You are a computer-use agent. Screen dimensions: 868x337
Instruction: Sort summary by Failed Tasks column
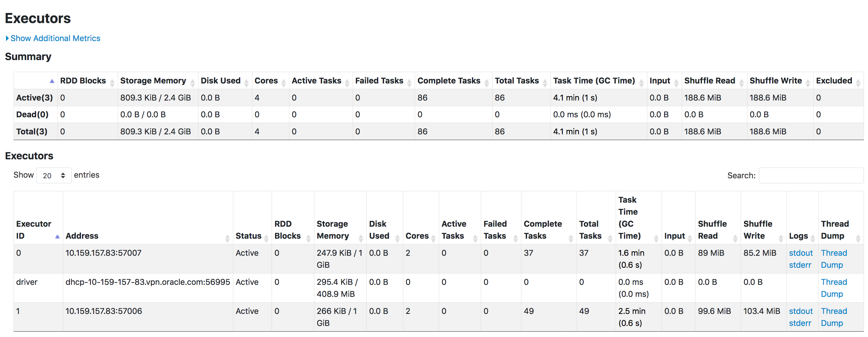pos(383,81)
